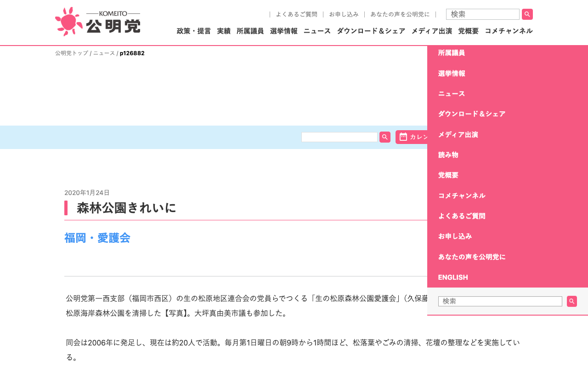Viewport: 588px width, 368px height.
Task: Click あなたの声を公明党に in top utility bar
Action: pos(400,14)
